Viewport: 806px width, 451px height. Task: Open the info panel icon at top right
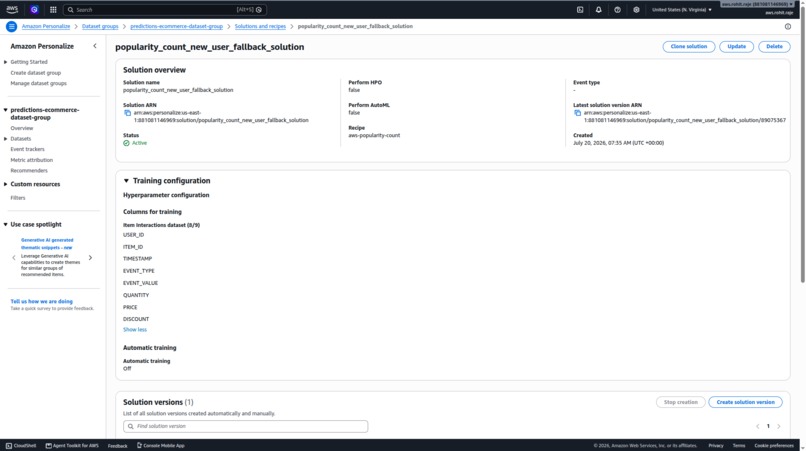pos(787,26)
